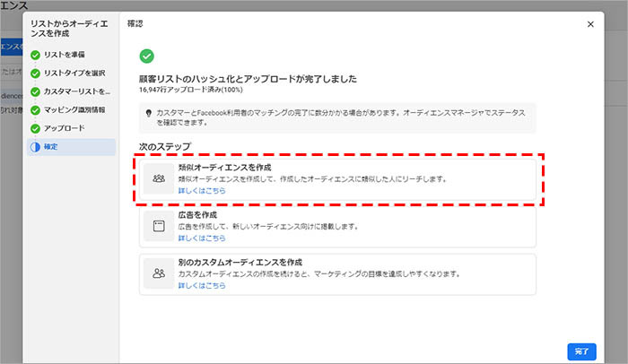Click green check beside リストを準備

[x=35, y=56]
